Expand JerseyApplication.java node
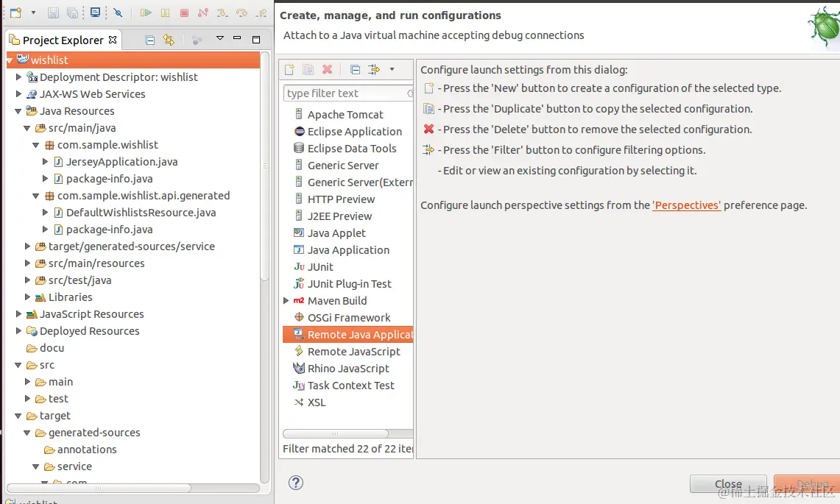This screenshot has width=840, height=504. click(x=45, y=162)
